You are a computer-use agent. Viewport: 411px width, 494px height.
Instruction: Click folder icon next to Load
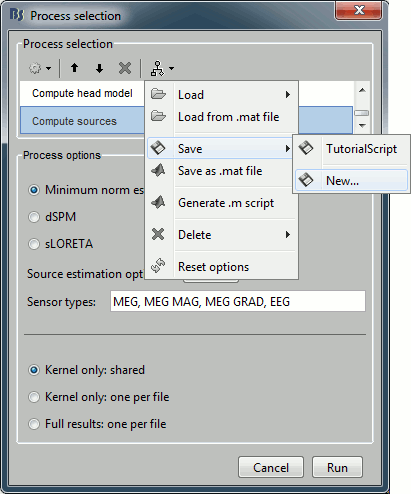(158, 94)
